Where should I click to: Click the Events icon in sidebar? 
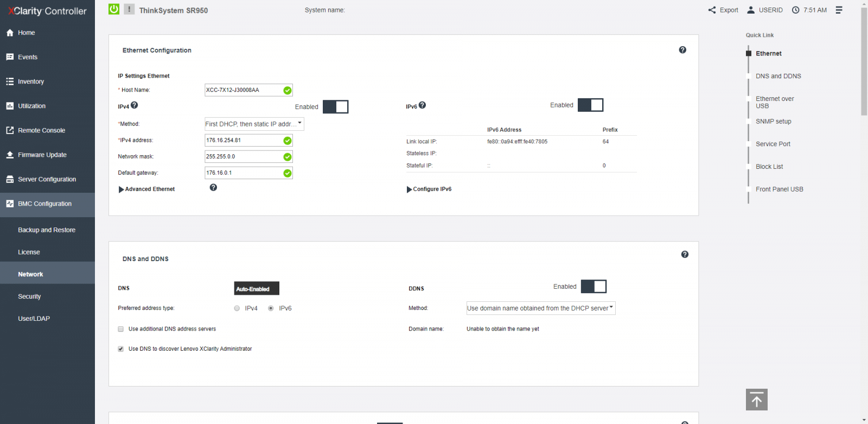coord(10,57)
